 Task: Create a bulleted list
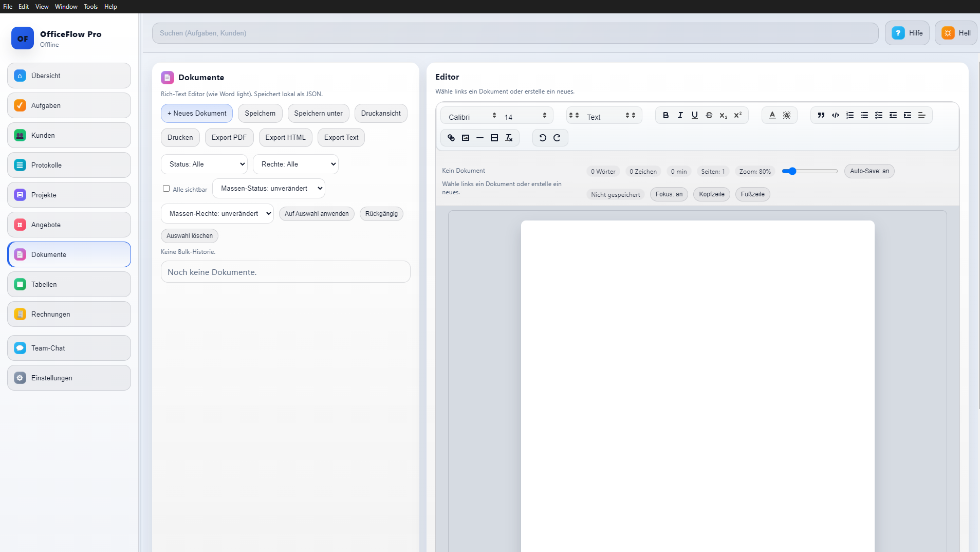click(864, 115)
